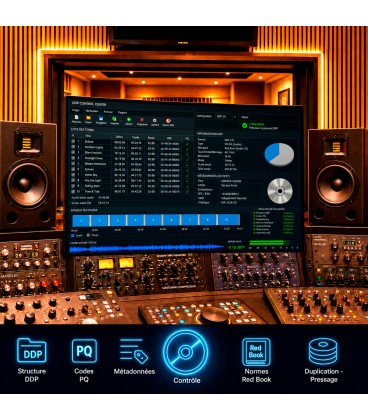Toggle the checkbox for track number 1
The width and height of the screenshot is (368, 420).
[73, 141]
